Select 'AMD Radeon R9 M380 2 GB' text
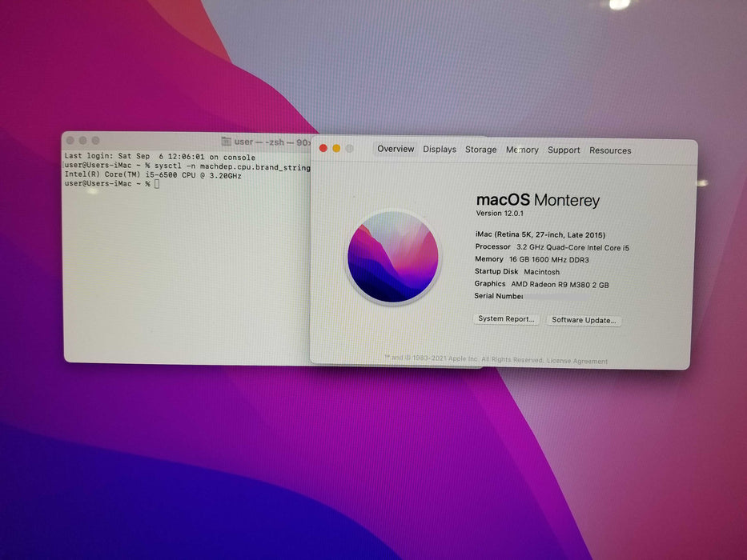747x560 pixels. tap(560, 285)
